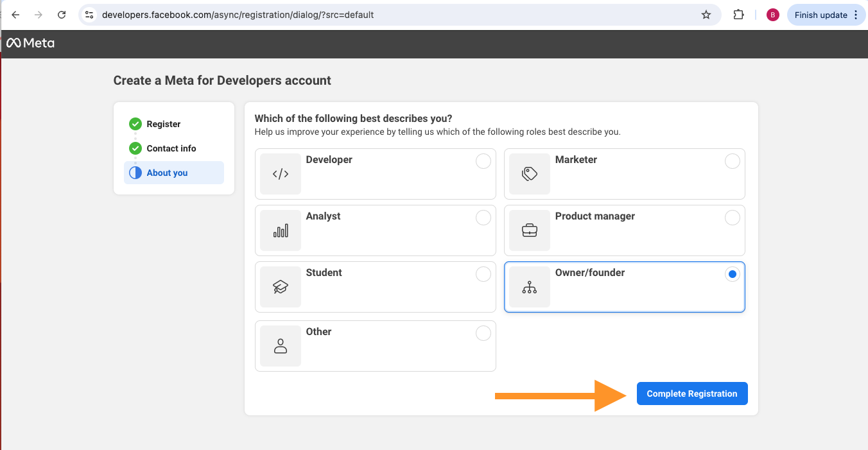Select the Product manager radio button
Image resolution: width=868 pixels, height=450 pixels.
(x=732, y=218)
